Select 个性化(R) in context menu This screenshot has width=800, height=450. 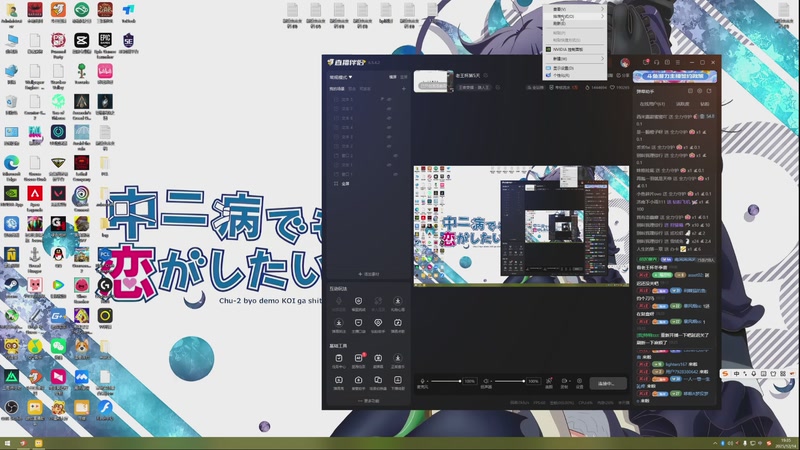[574, 75]
